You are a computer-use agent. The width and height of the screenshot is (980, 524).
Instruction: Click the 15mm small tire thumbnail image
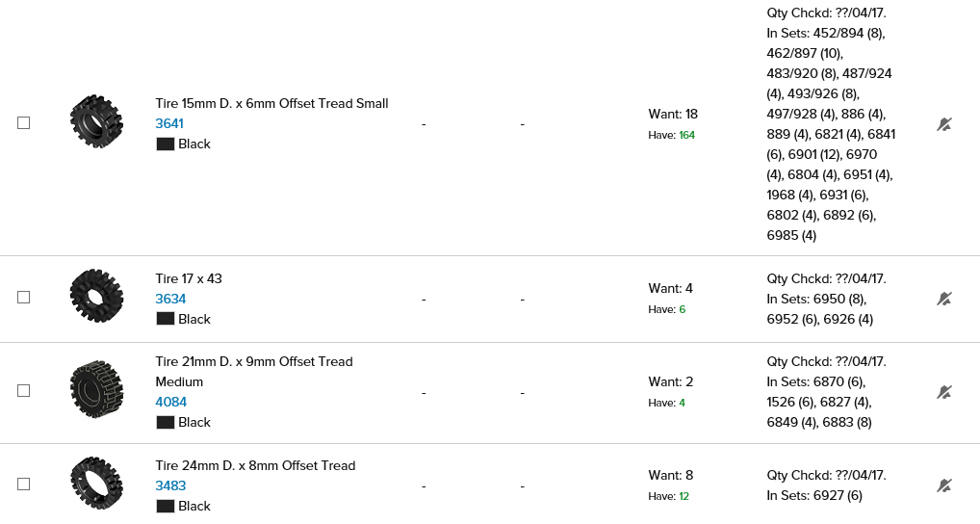coord(96,121)
